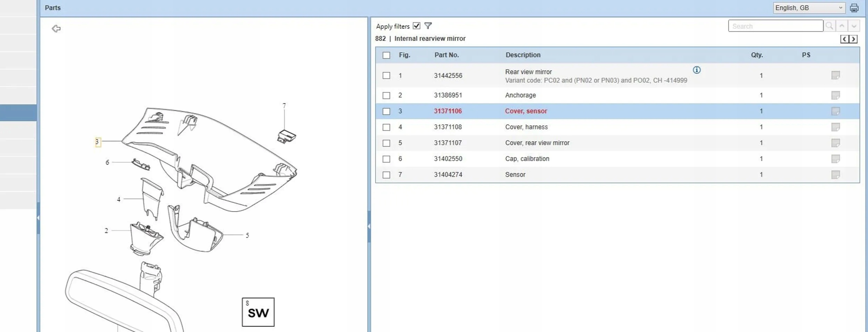Click the back arrow icon in diagram panel
This screenshot has height=332, width=868.
56,28
